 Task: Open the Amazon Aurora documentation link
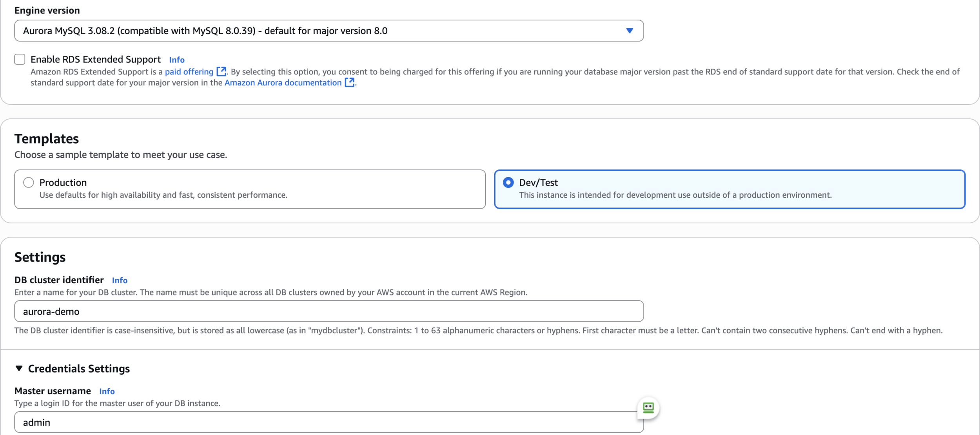click(283, 83)
